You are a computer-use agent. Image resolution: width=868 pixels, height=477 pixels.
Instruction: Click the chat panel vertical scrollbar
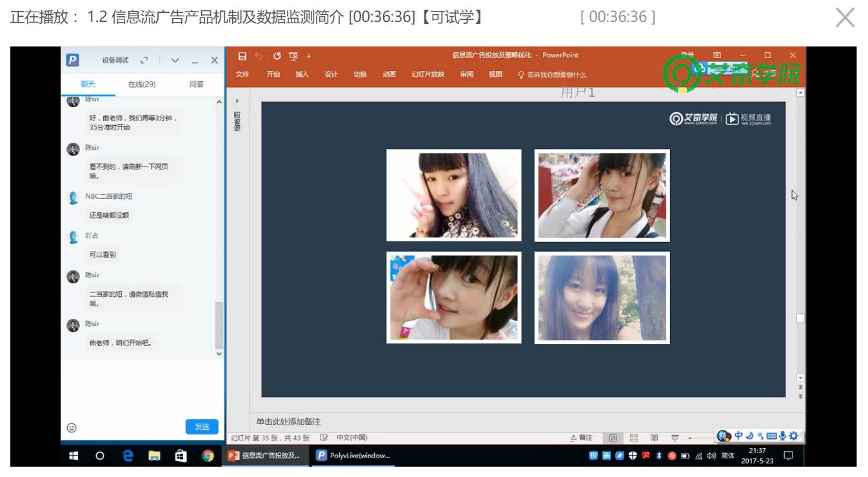pyautogui.click(x=219, y=226)
